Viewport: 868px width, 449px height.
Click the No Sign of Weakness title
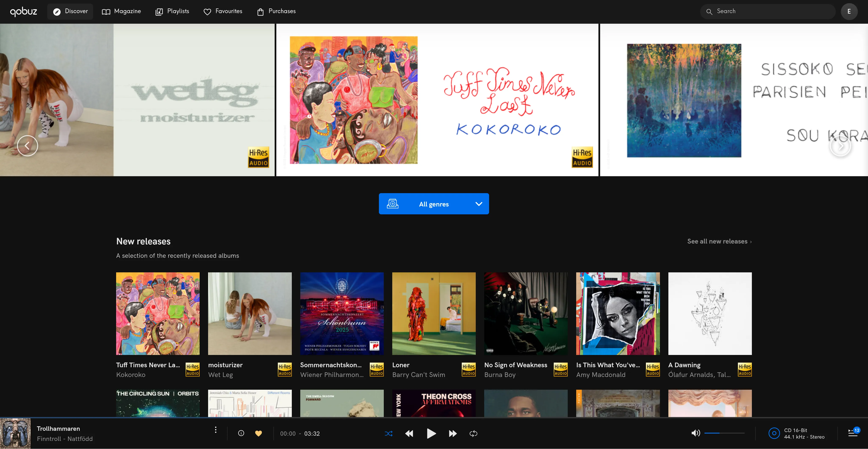pos(516,365)
